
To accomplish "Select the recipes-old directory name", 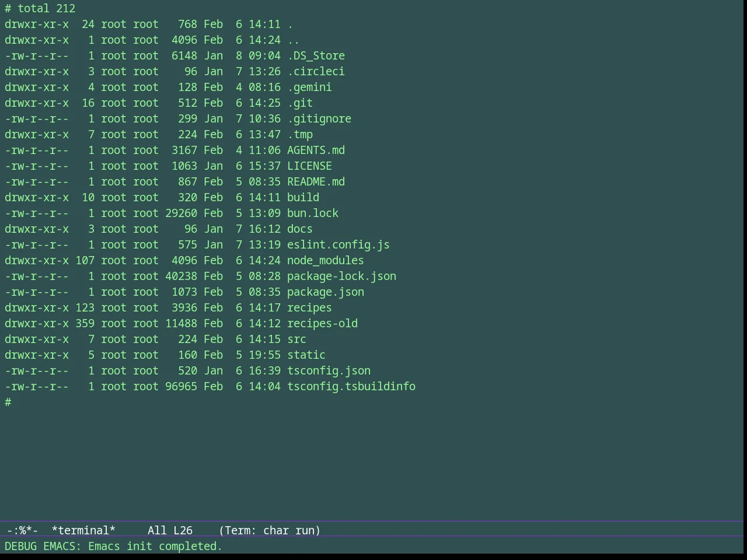I will pyautogui.click(x=322, y=324).
